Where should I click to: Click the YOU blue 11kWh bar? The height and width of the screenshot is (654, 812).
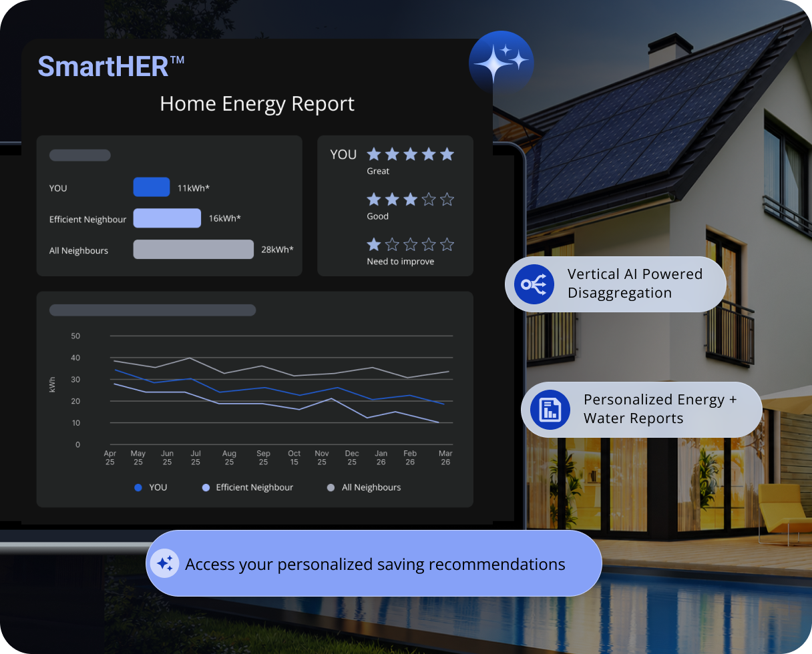(x=152, y=188)
